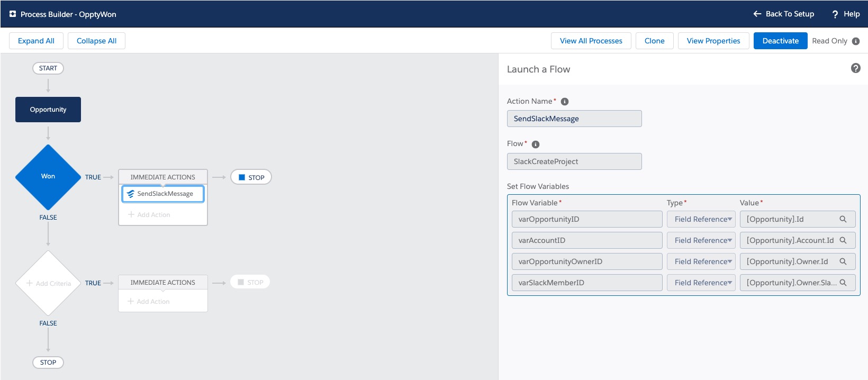Deactivate the process
This screenshot has height=380, width=868.
[x=781, y=41]
